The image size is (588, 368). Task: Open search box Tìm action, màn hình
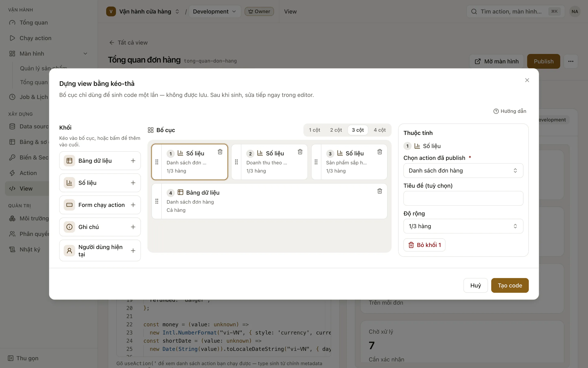click(515, 11)
